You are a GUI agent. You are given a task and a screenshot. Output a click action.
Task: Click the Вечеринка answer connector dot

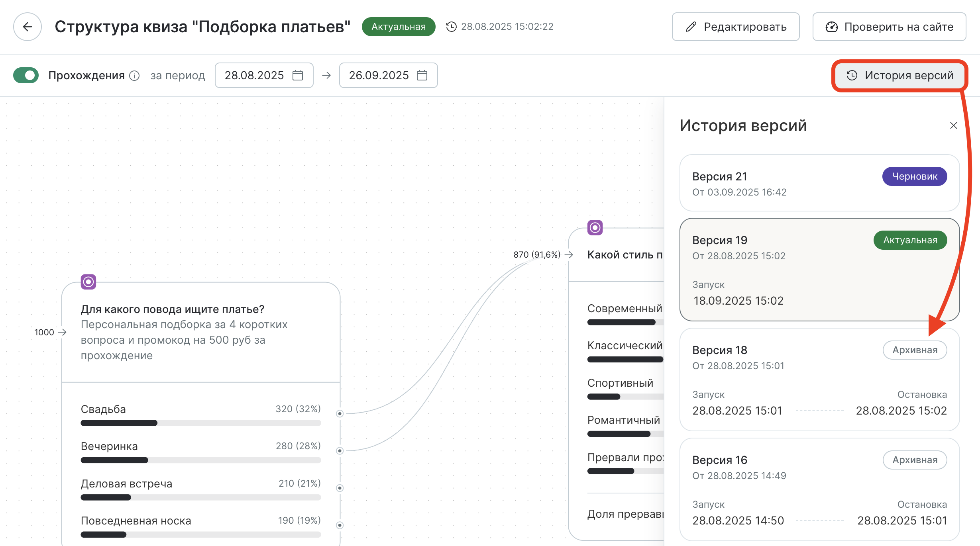(x=340, y=451)
